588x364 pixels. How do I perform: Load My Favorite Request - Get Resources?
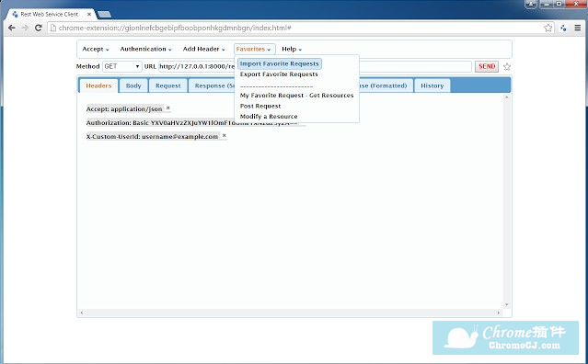point(296,95)
